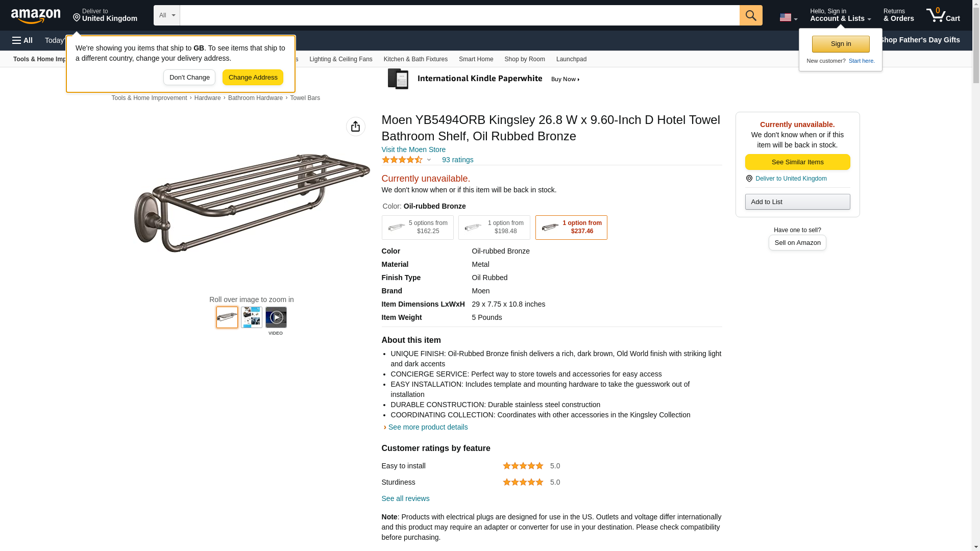Expand See more product details
The width and height of the screenshot is (980, 551).
tap(427, 427)
